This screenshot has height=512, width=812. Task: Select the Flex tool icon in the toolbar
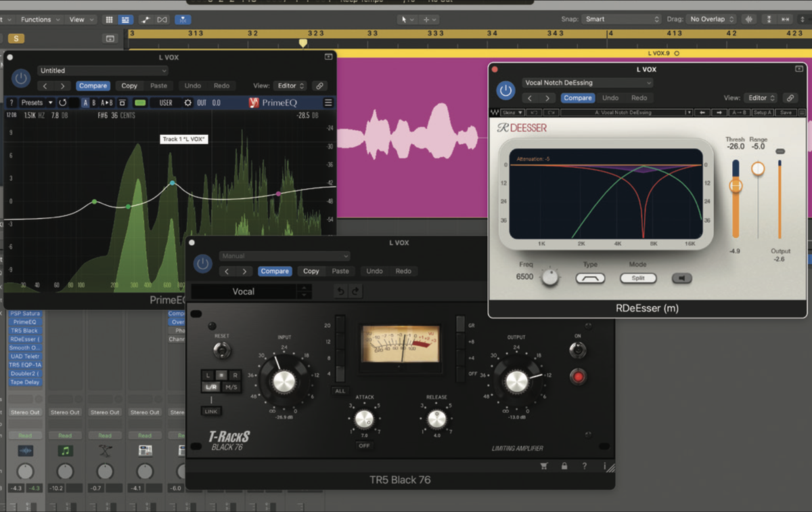pos(183,19)
